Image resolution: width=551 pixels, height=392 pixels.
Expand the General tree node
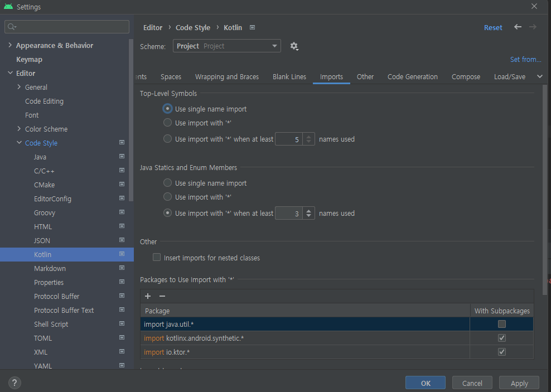tap(19, 87)
